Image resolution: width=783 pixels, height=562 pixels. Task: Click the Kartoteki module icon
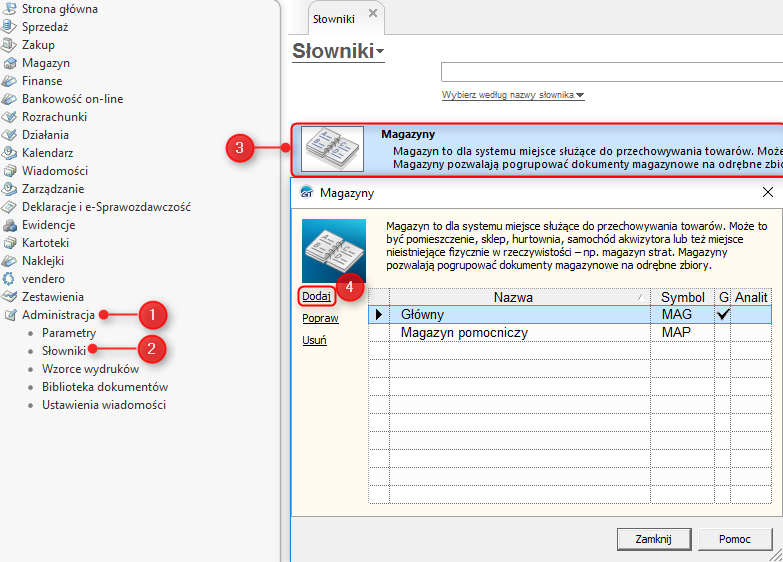(x=9, y=243)
